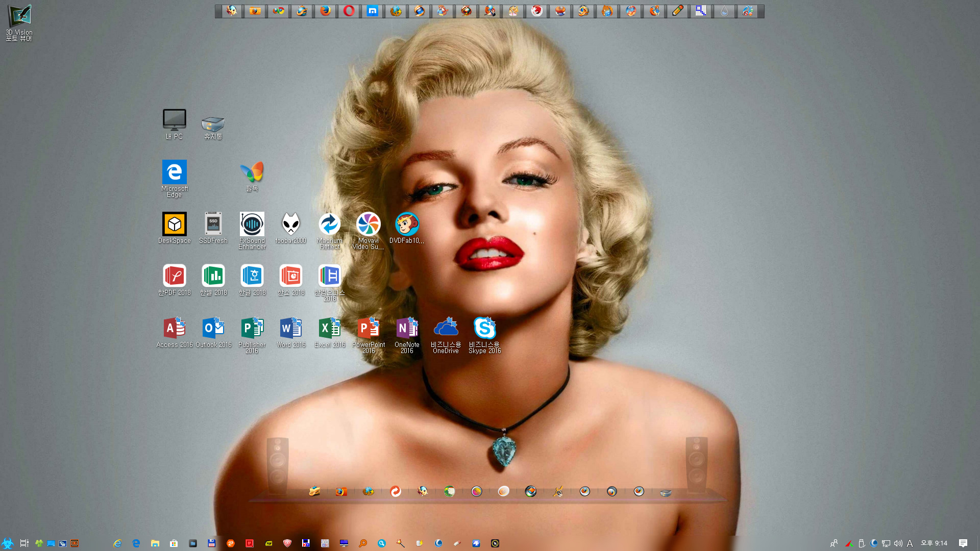Image resolution: width=980 pixels, height=551 pixels.
Task: Click first icon in top launcher bar
Action: click(232, 11)
